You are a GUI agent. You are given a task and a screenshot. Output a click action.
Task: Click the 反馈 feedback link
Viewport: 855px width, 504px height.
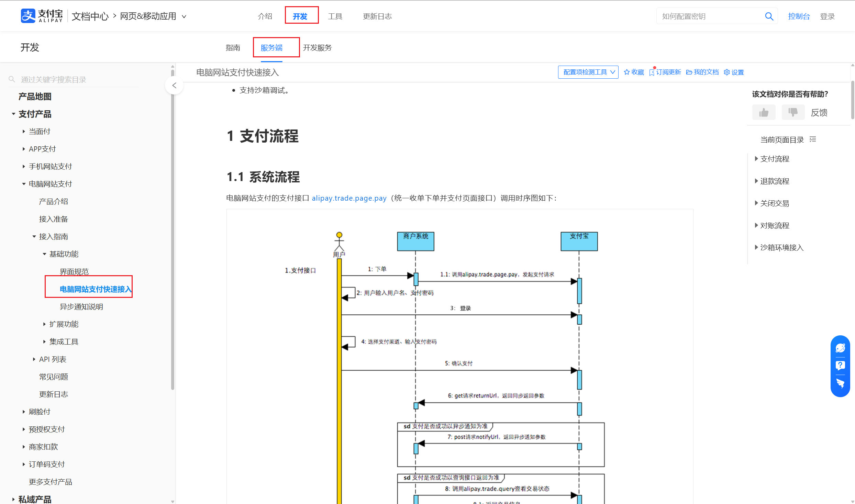pos(819,113)
